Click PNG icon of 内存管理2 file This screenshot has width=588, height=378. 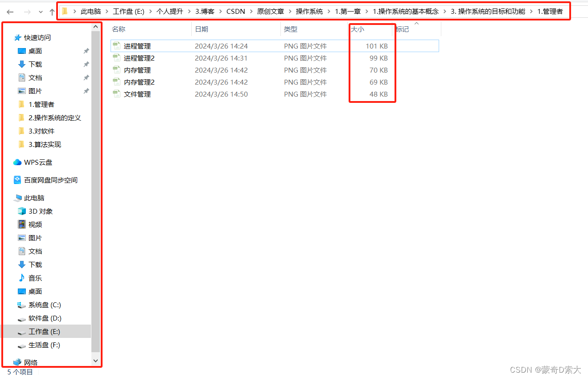[x=117, y=82]
